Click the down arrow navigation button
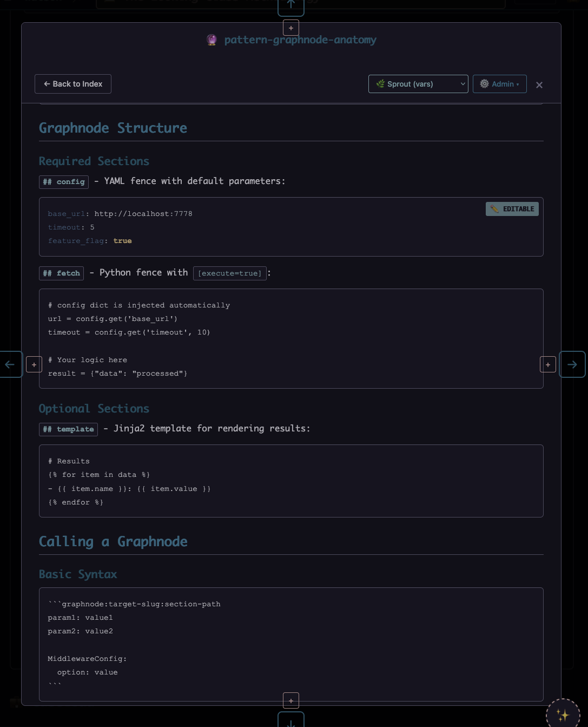Image resolution: width=588 pixels, height=727 pixels. pyautogui.click(x=290, y=721)
